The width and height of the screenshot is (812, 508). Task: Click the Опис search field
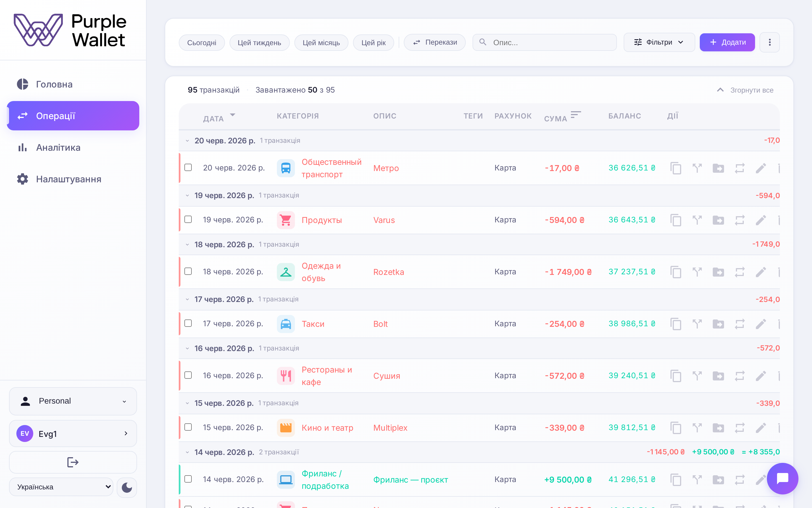click(544, 42)
